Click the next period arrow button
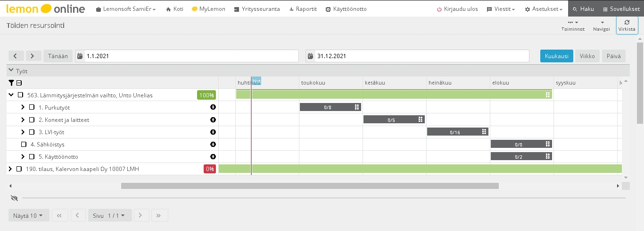The height and width of the screenshot is (231, 644). coord(33,56)
